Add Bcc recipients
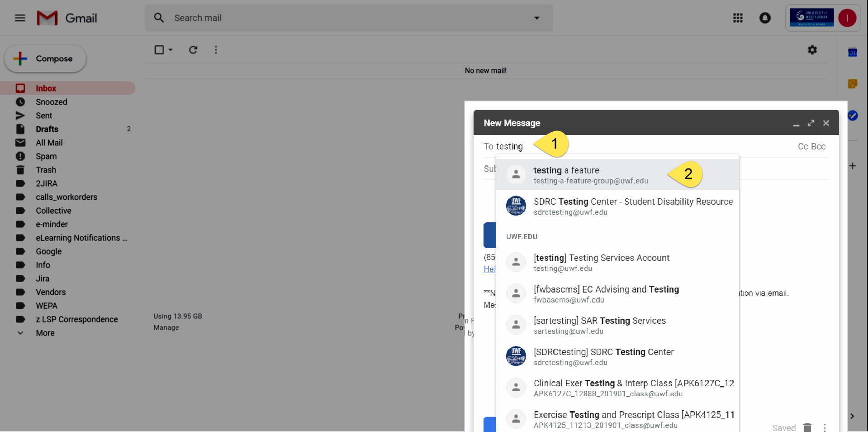This screenshot has height=432, width=868. tap(818, 146)
